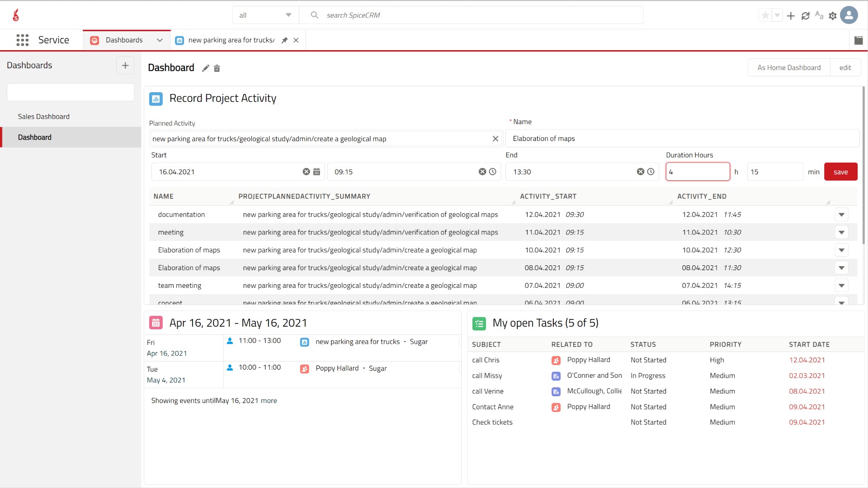Screen dimensions: 868x488
Task: Sort by NAME column header
Action: pos(164,197)
